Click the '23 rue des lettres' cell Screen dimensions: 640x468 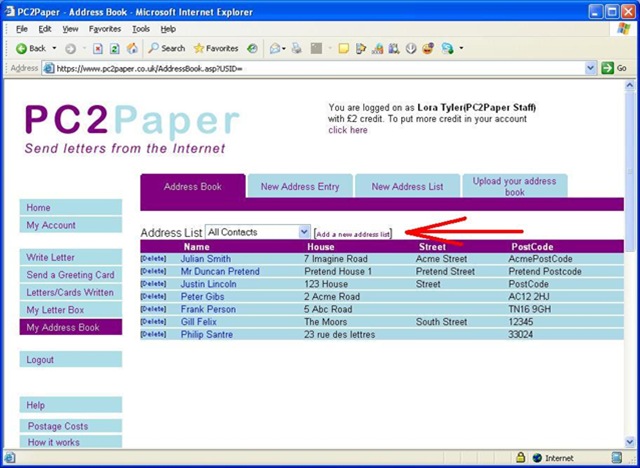click(340, 335)
